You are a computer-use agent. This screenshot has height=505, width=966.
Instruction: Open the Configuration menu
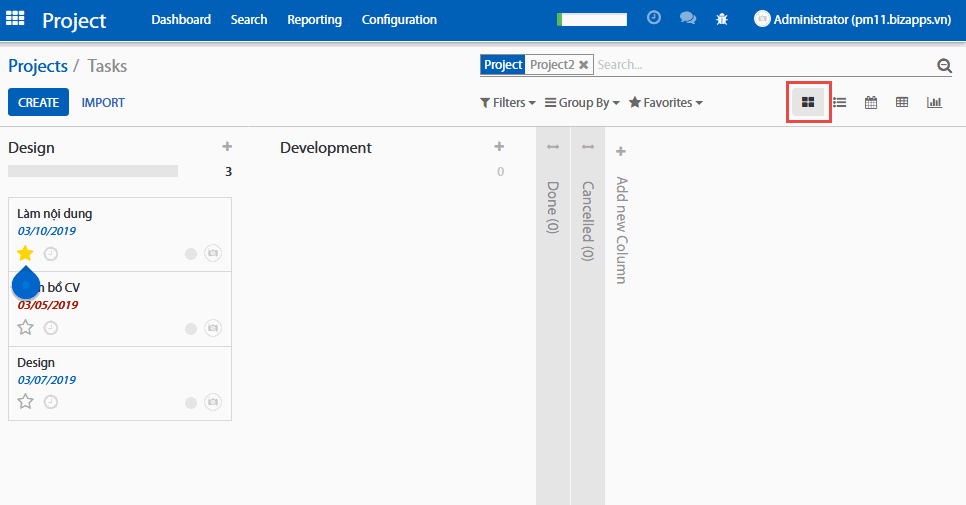pos(399,19)
